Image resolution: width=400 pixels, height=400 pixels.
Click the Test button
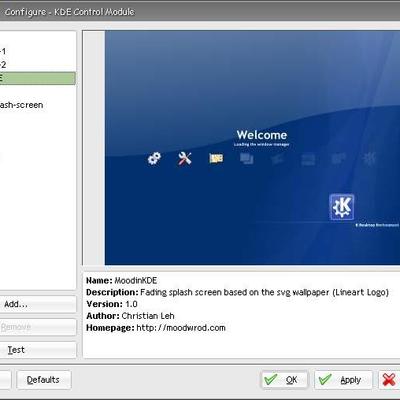click(38, 350)
